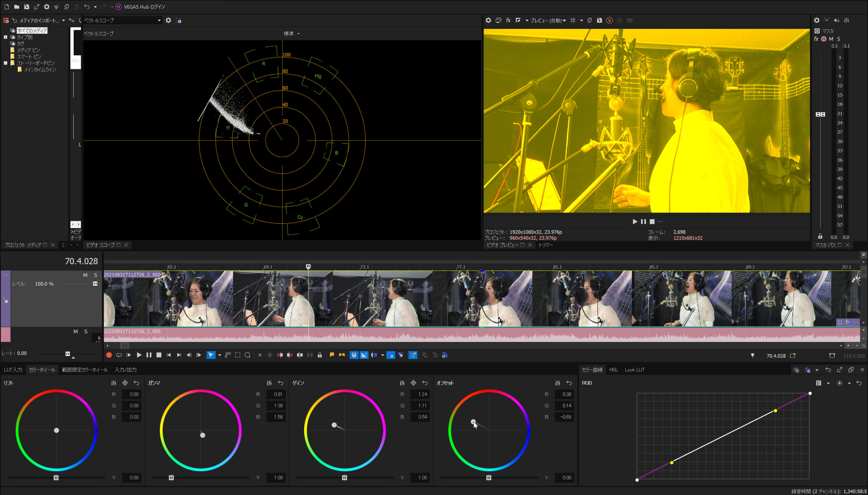Screen dimensions: 868x495
Task: Select the zoom magnifier tool
Action: [248, 355]
